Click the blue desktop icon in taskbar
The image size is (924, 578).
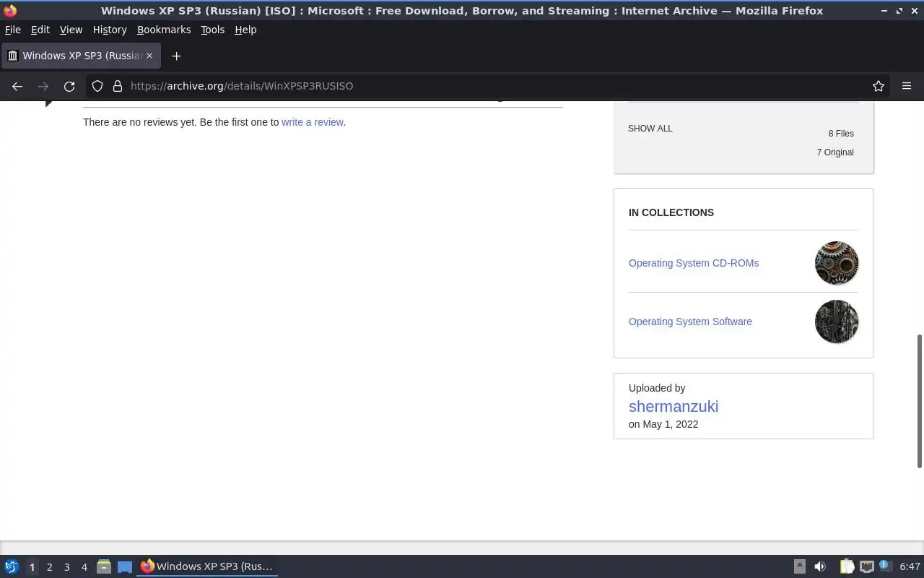(x=125, y=567)
